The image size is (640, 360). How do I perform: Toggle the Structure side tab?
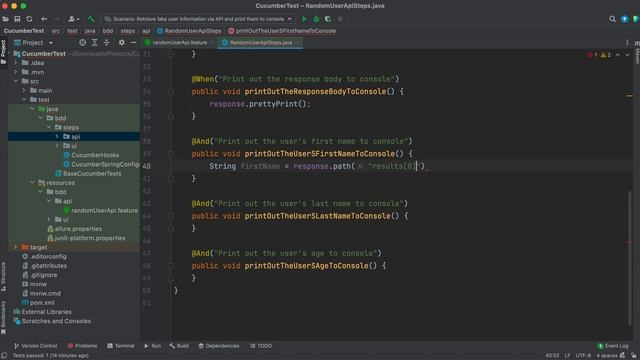[4, 277]
